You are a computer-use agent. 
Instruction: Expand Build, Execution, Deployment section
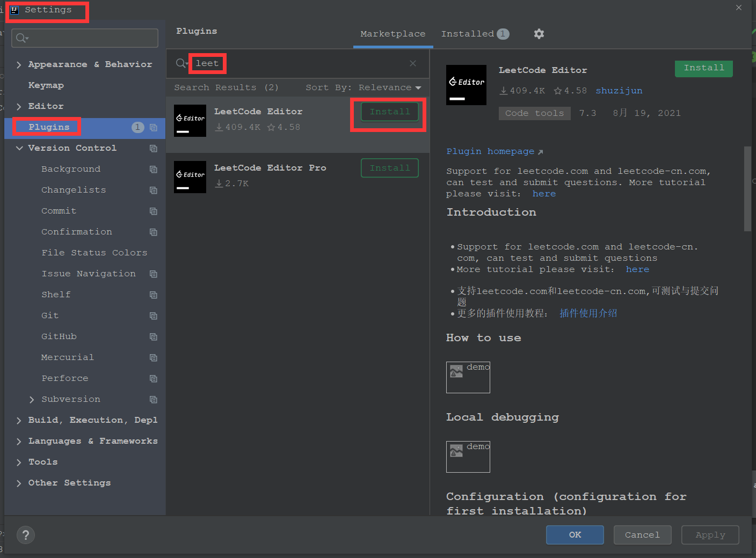coord(19,421)
